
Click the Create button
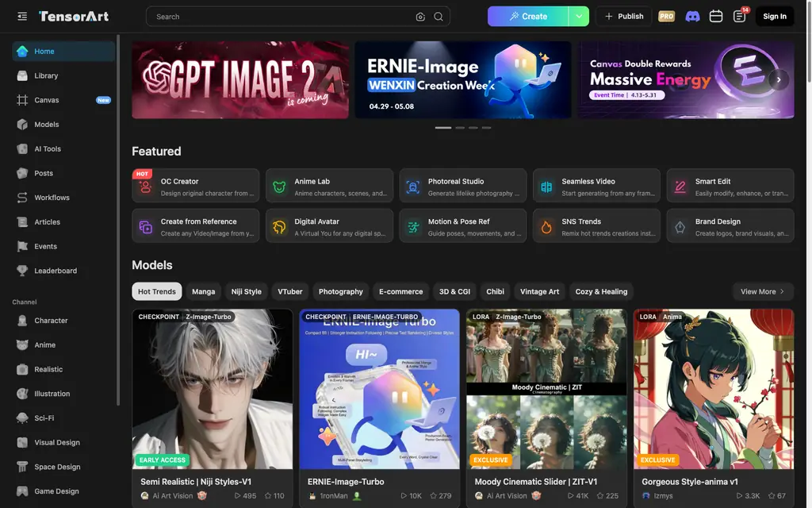click(x=527, y=17)
